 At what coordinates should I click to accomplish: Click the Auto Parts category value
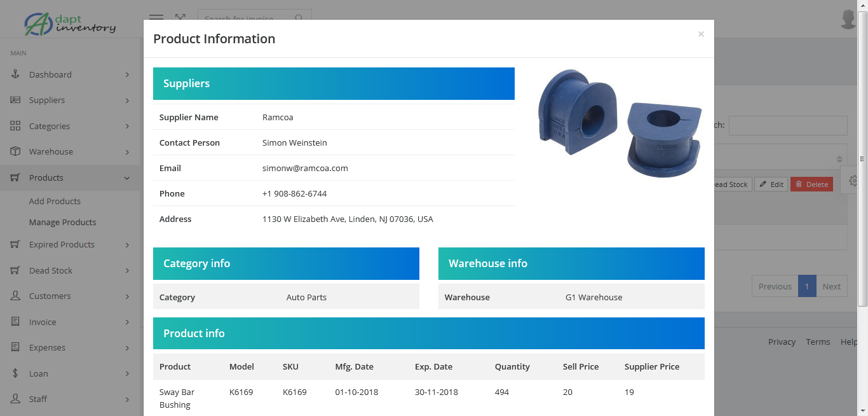pyautogui.click(x=306, y=297)
